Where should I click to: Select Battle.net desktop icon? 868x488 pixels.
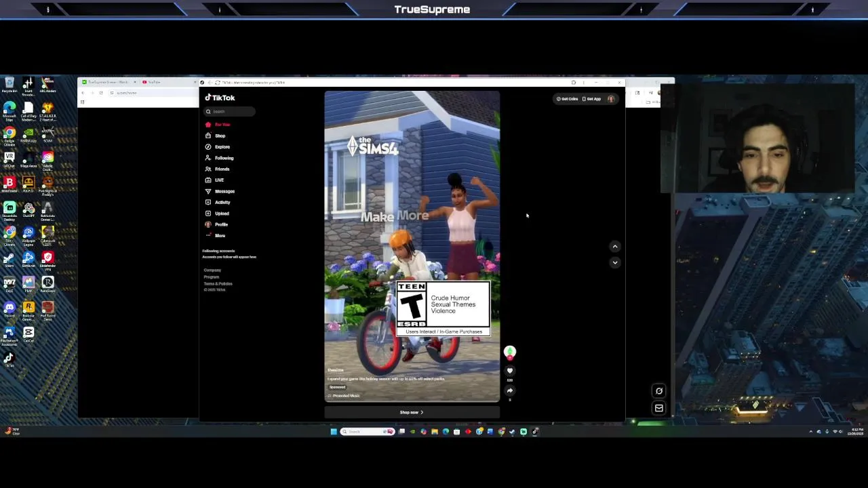tap(28, 260)
